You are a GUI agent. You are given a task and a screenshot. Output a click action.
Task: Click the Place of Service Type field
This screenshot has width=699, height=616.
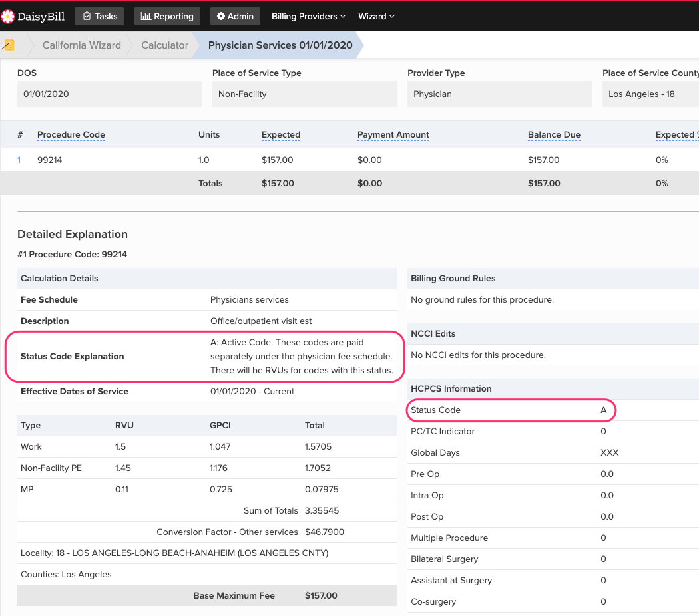point(304,94)
